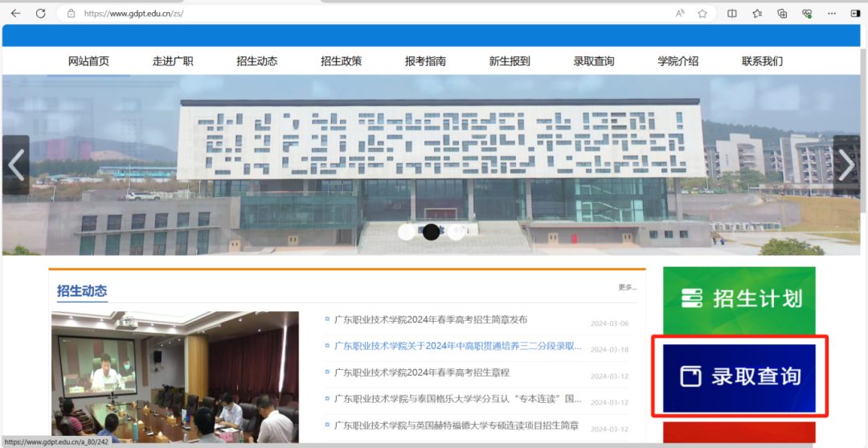The width and height of the screenshot is (868, 448).
Task: Click the blue 录取查询 side button
Action: [739, 378]
